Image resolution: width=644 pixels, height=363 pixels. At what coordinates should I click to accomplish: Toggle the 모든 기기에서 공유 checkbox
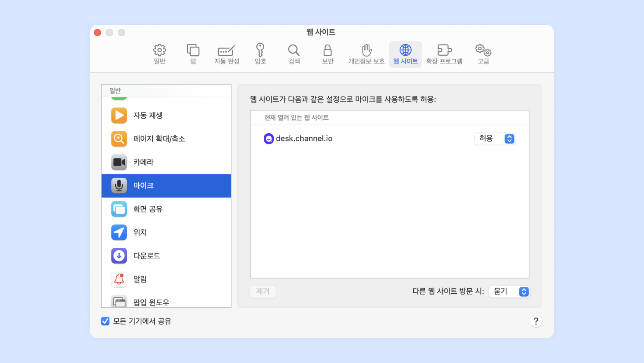(105, 321)
